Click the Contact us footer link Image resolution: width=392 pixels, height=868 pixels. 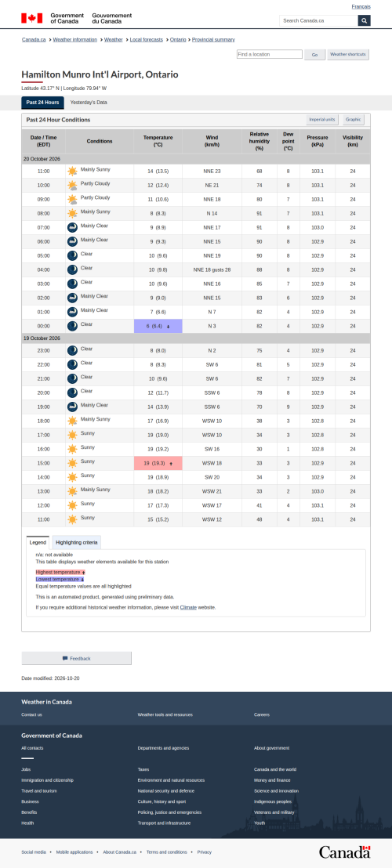(31, 714)
